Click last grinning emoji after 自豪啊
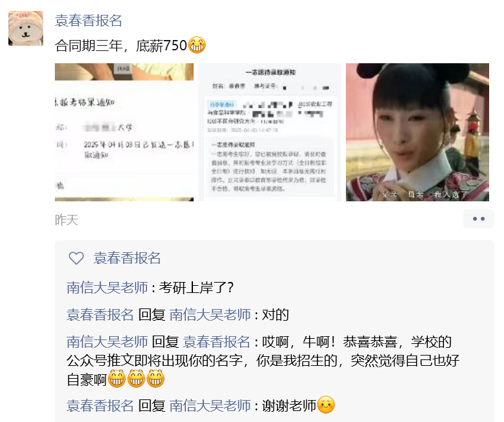 tap(156, 379)
